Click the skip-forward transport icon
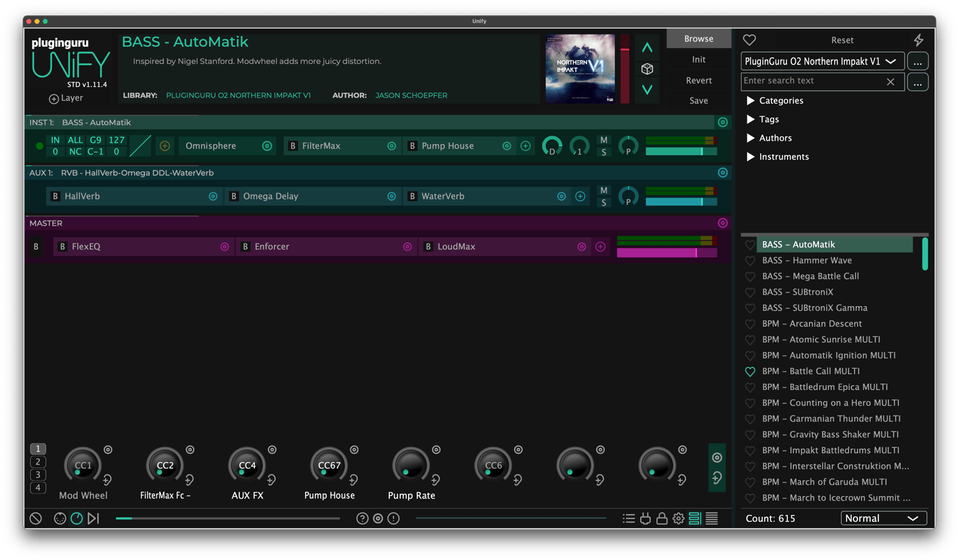 (93, 518)
